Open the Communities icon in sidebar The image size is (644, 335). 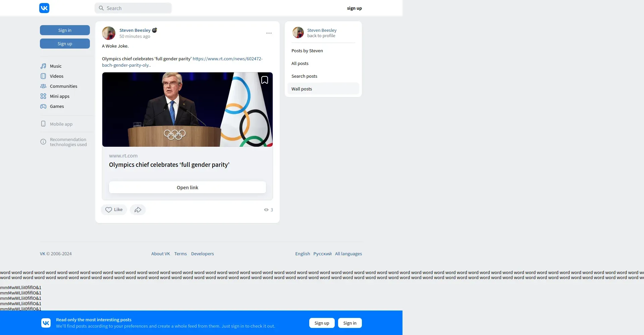[x=43, y=86]
